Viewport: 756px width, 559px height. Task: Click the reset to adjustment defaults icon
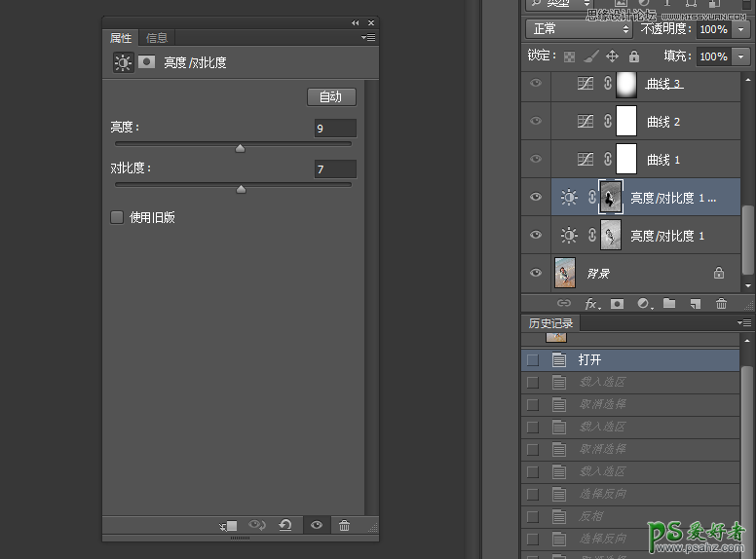pyautogui.click(x=285, y=526)
